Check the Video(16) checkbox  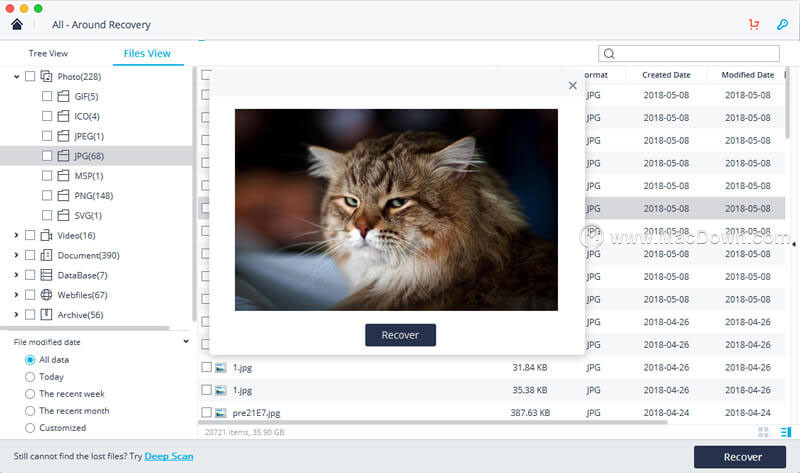(x=30, y=235)
